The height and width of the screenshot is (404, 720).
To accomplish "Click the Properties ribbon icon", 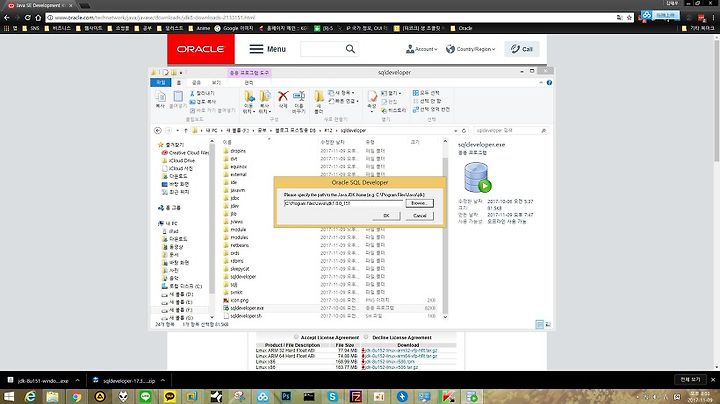I will tap(372, 101).
